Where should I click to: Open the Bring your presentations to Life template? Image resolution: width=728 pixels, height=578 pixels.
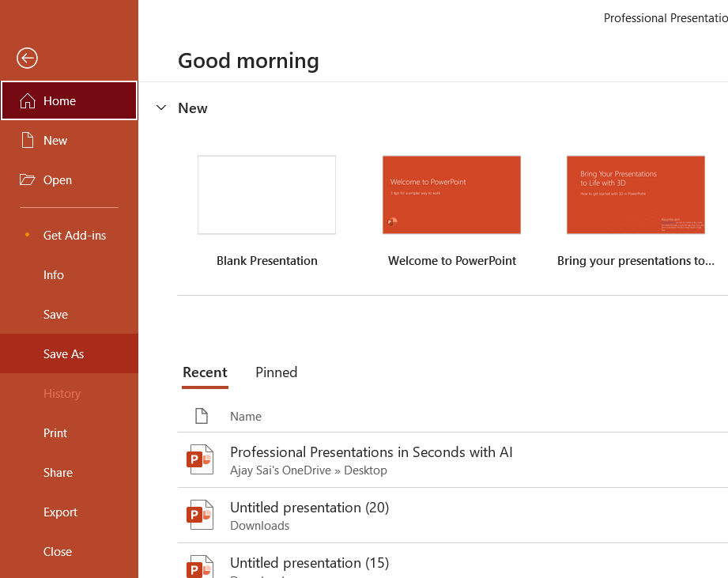(x=636, y=195)
